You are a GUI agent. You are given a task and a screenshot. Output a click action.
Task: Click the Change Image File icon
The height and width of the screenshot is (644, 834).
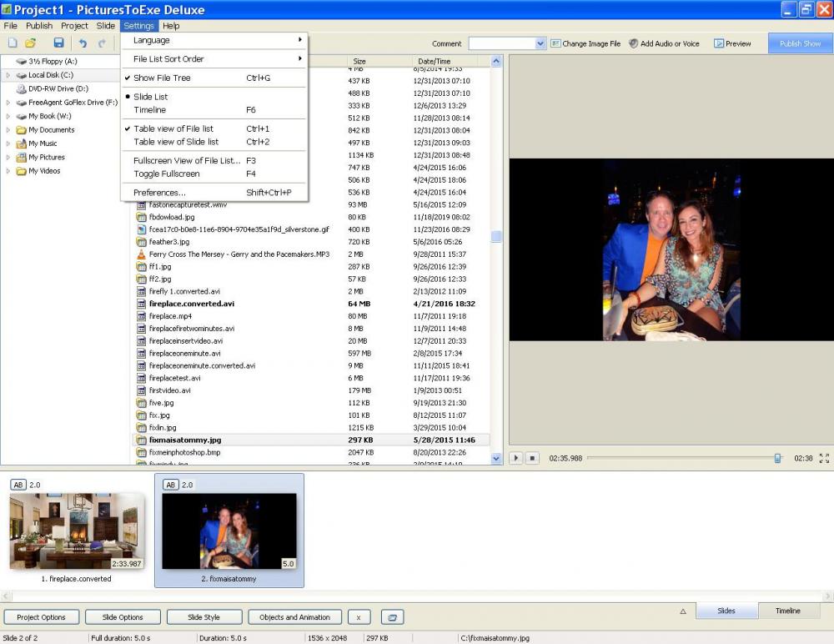555,43
